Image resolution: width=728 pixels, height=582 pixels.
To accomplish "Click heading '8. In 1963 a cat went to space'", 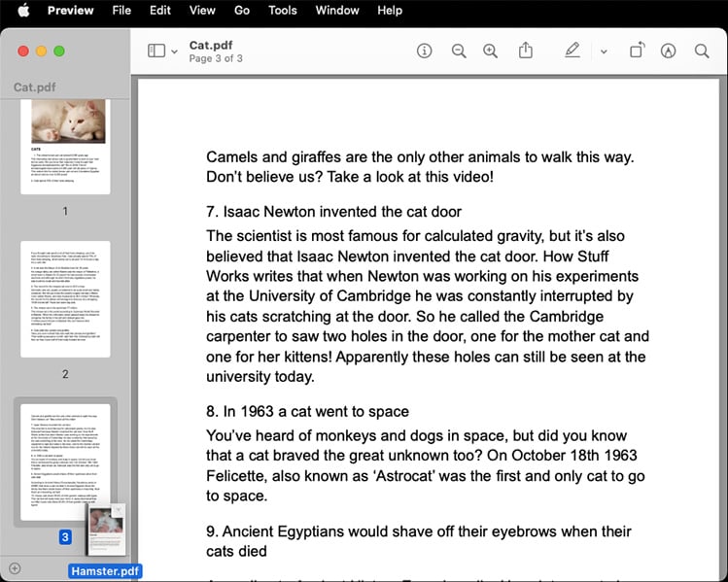I will tap(307, 412).
